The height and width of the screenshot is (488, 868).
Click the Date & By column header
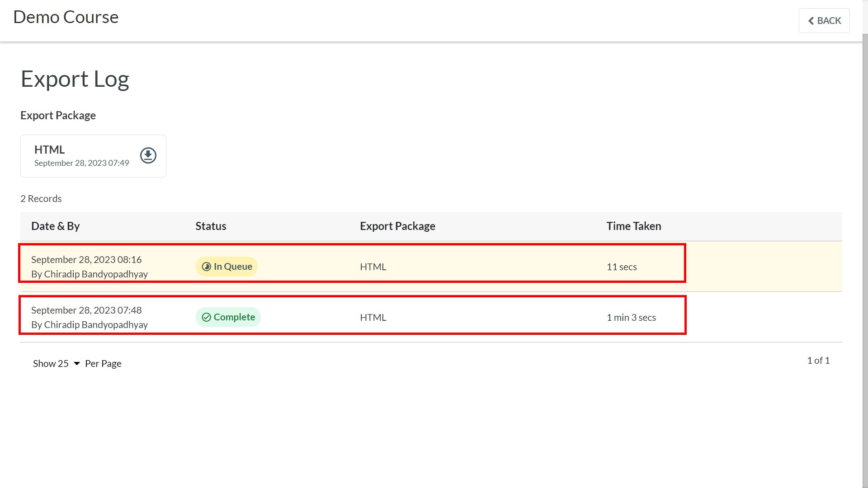tap(55, 226)
